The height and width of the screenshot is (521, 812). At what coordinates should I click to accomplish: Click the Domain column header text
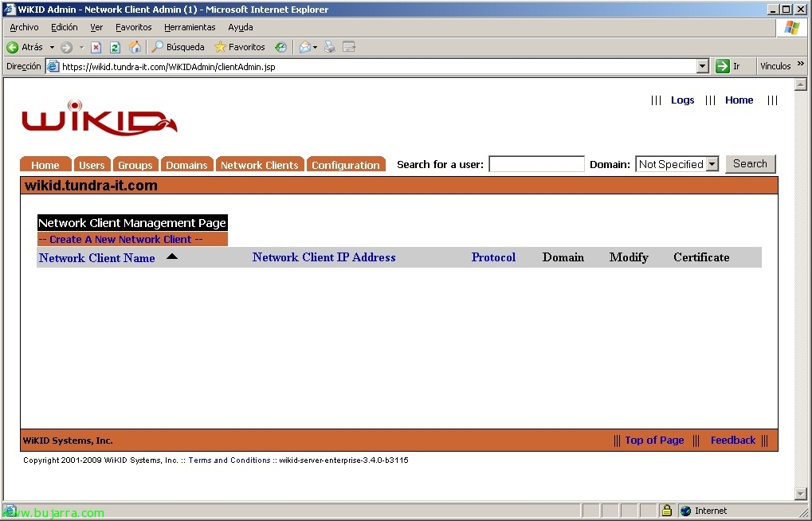tap(563, 257)
